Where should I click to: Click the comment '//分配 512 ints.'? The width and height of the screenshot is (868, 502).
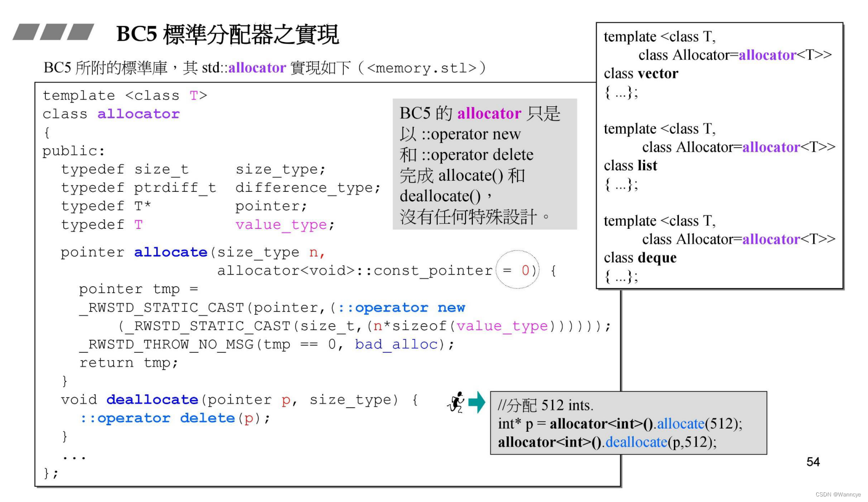(545, 405)
